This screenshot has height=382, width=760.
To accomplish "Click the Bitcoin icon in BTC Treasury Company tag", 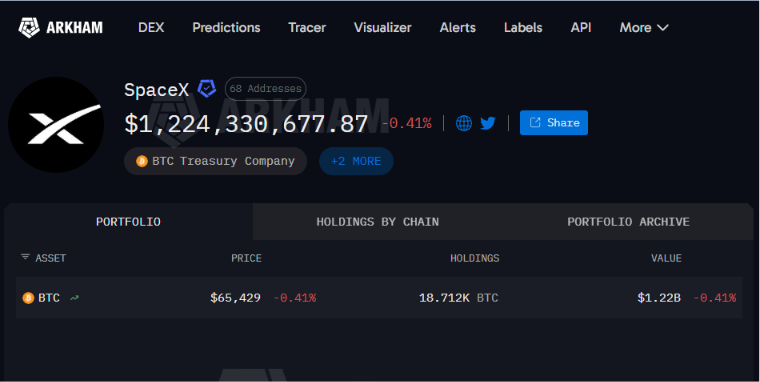I will tap(142, 161).
